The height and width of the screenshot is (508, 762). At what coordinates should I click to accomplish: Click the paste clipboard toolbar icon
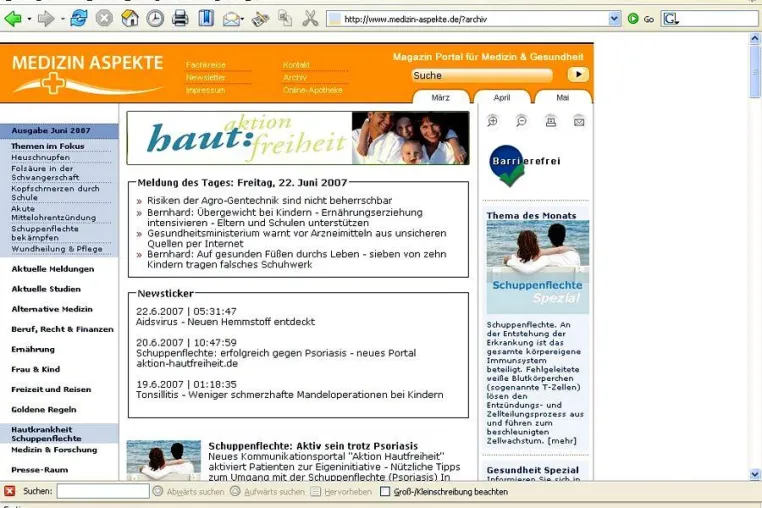pyautogui.click(x=260, y=19)
